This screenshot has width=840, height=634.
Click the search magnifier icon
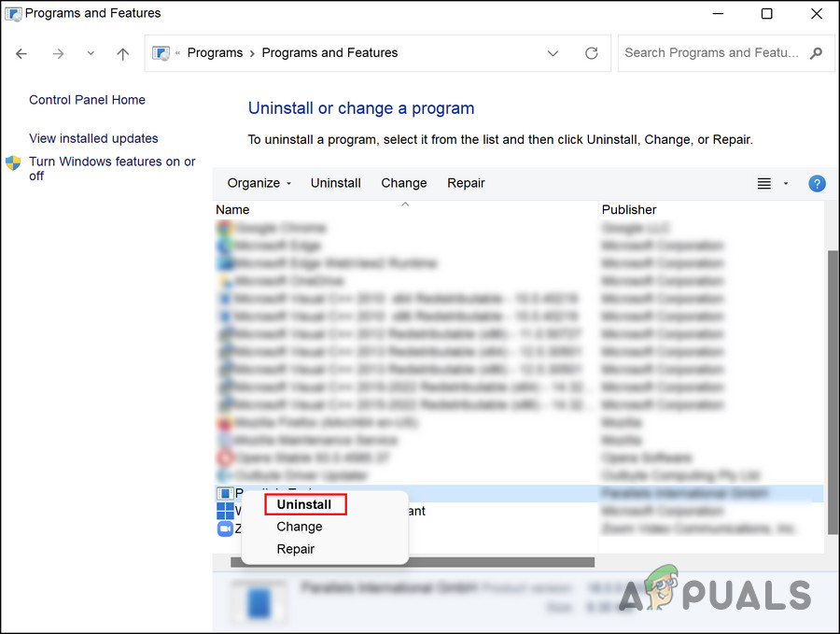(x=817, y=53)
